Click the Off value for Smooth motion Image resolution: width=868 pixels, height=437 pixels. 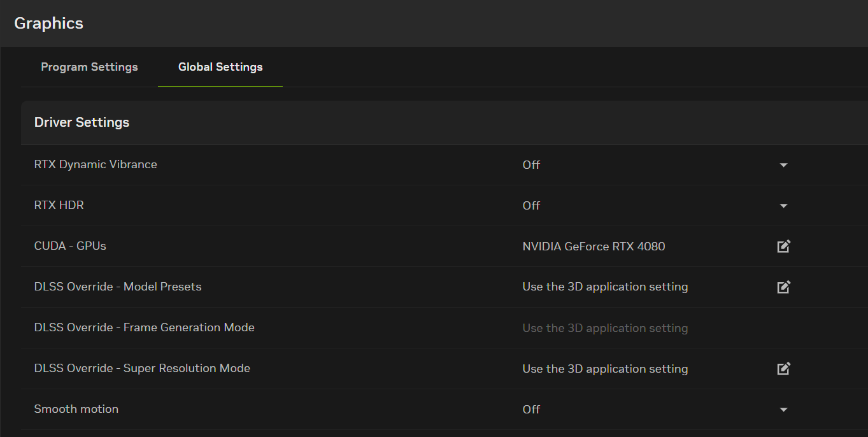coord(531,410)
